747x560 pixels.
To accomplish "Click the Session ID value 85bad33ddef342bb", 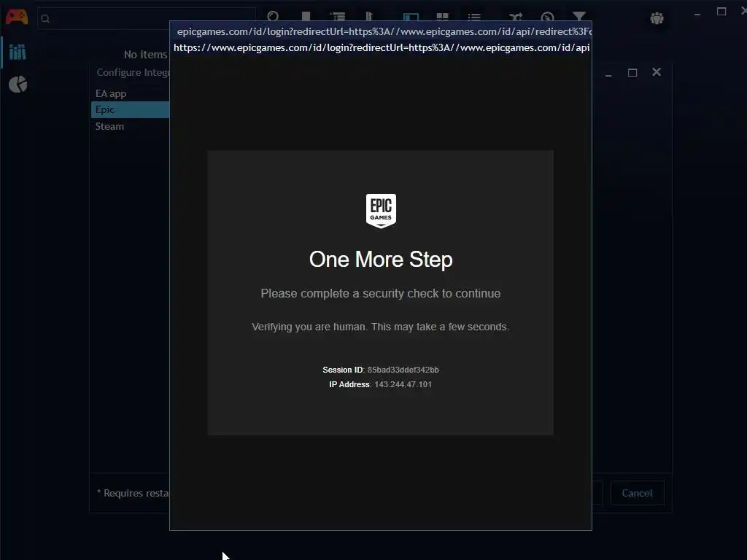I will click(x=403, y=370).
